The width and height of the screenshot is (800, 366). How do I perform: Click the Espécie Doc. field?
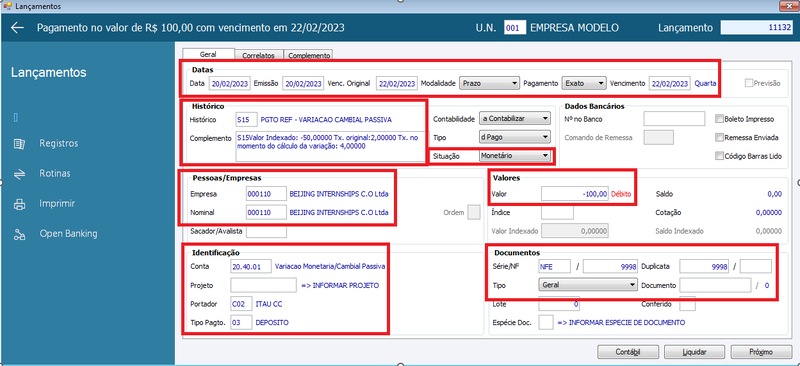pyautogui.click(x=546, y=322)
